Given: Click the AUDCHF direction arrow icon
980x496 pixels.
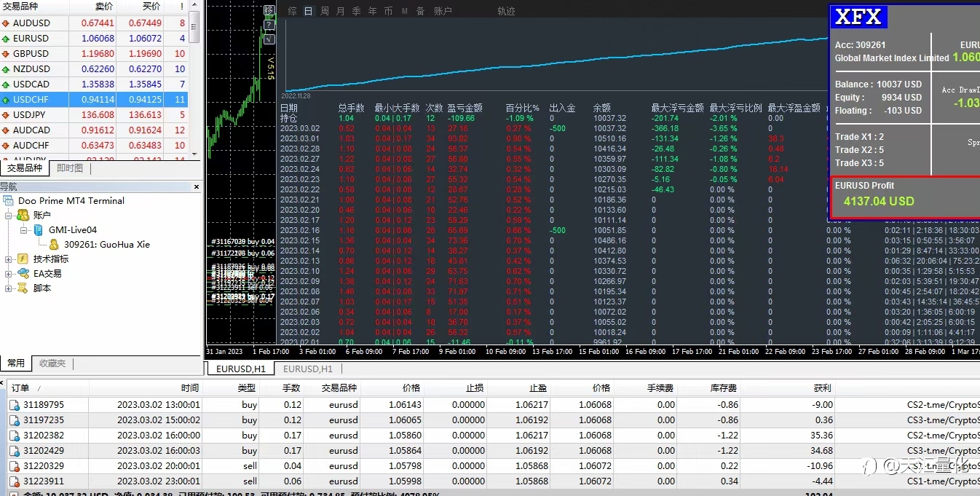Looking at the screenshot, I should click(x=6, y=146).
